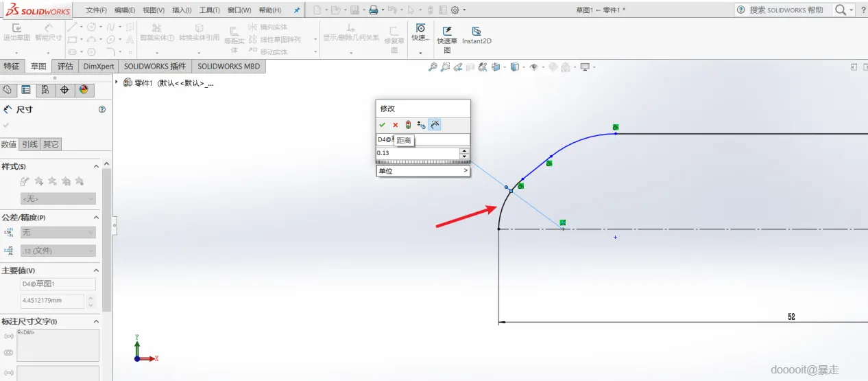The width and height of the screenshot is (868, 381).
Task: Open the 帮助(H) menu
Action: point(269,10)
